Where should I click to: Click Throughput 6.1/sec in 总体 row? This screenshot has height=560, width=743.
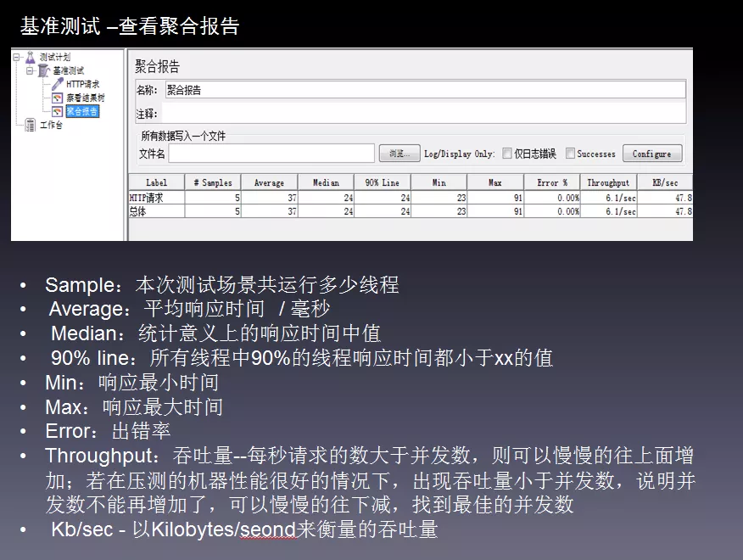coord(608,211)
